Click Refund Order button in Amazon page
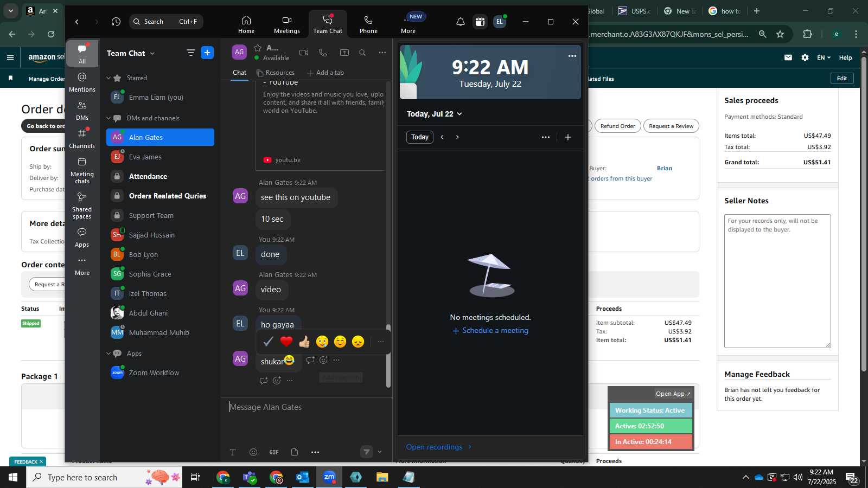Viewport: 868px width, 488px height. pyautogui.click(x=618, y=126)
